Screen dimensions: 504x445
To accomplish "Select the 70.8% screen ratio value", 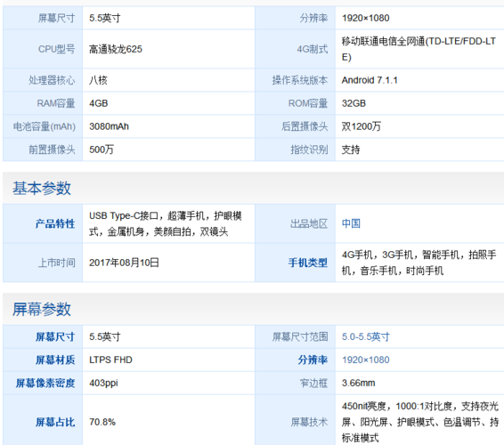I will 102,422.
